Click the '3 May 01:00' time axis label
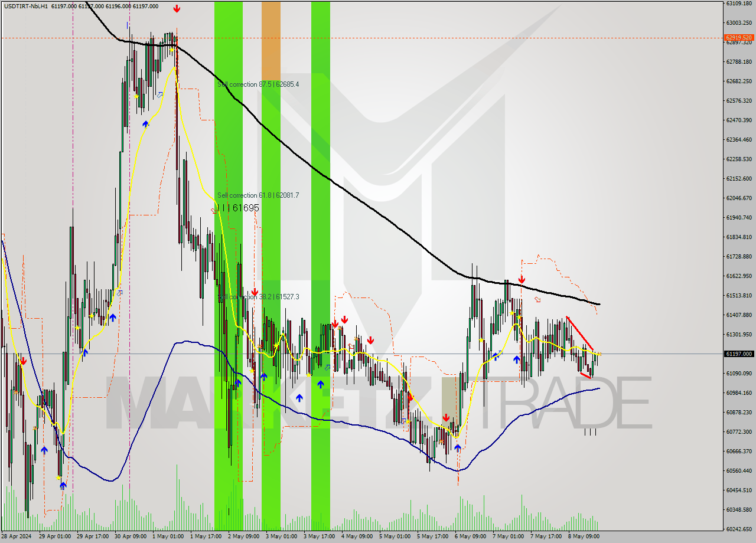756x543 pixels. 281,537
